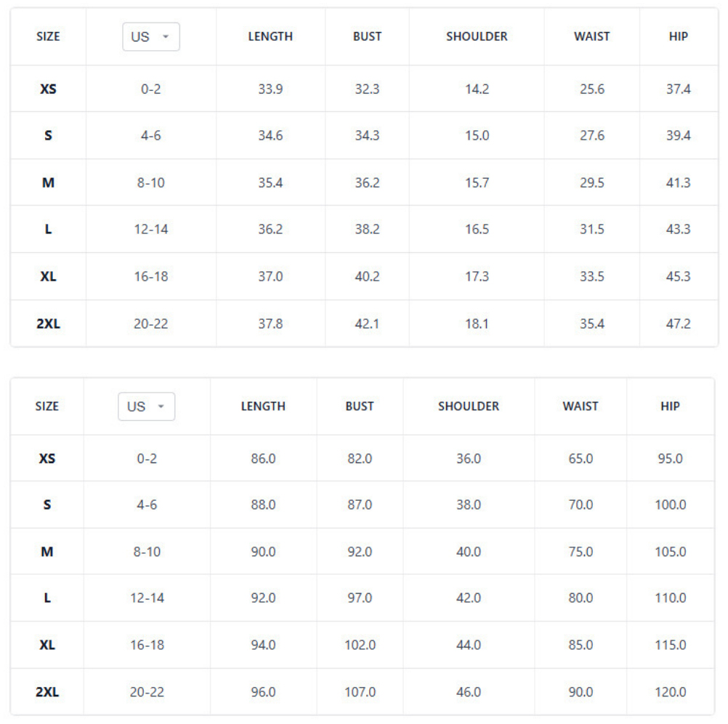
Task: Click the 33.9 length value for XS
Action: point(270,89)
